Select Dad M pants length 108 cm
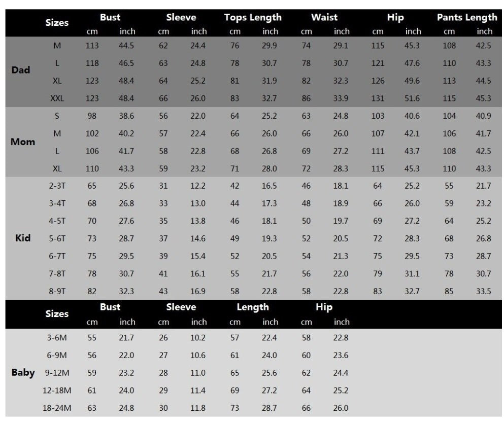 (449, 46)
